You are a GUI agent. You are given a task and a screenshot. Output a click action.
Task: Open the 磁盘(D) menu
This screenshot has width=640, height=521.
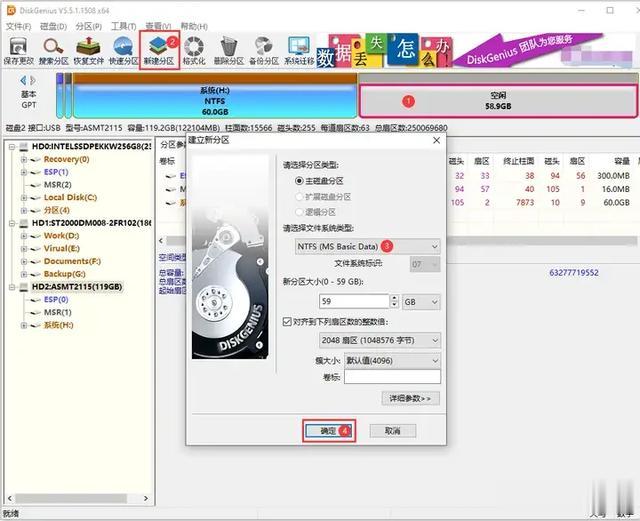click(53, 27)
